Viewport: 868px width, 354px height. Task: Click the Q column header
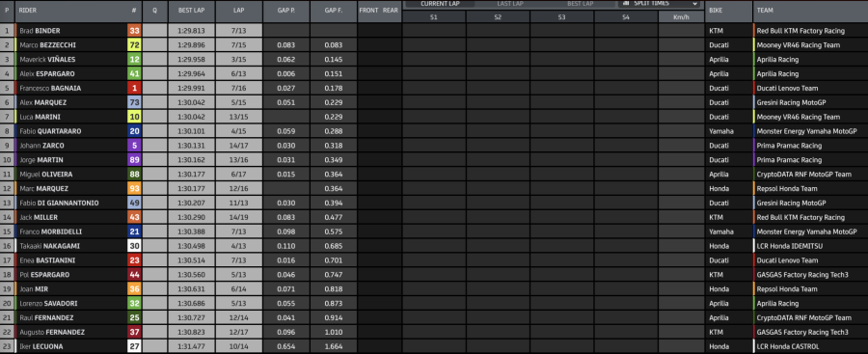(154, 11)
